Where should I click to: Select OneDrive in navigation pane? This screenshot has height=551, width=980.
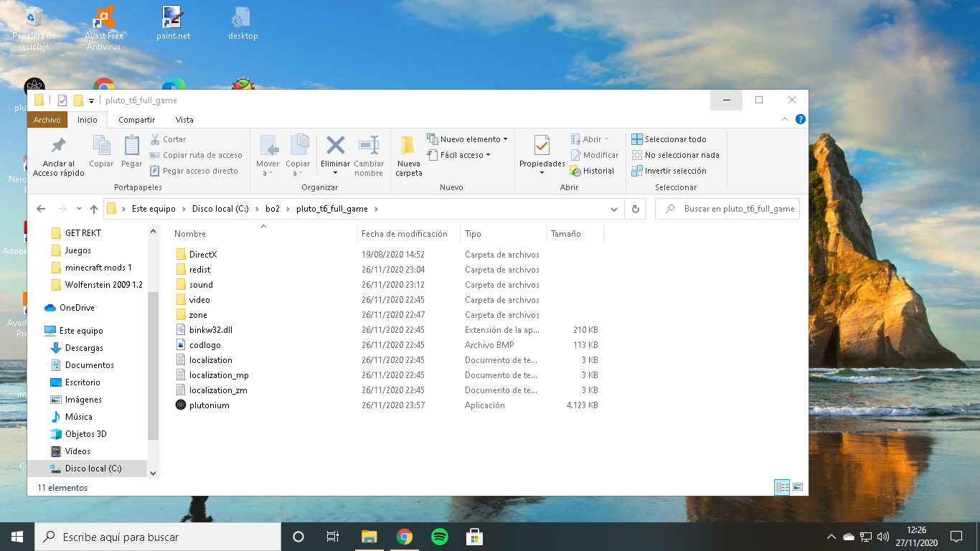[x=77, y=308]
